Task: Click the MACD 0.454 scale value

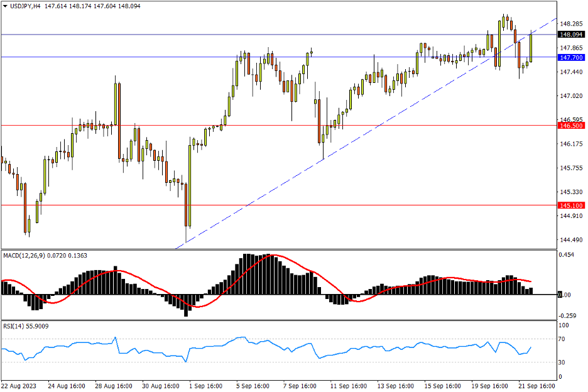Action: pyautogui.click(x=567, y=256)
